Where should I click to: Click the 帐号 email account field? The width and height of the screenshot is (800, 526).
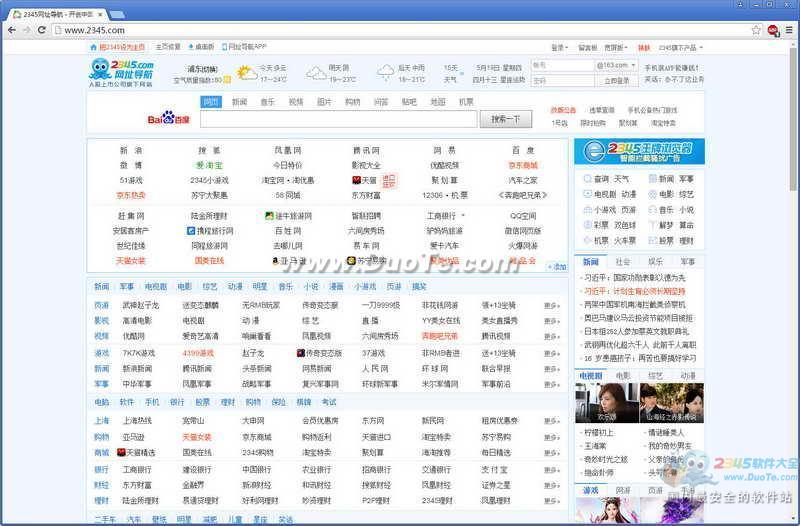tap(563, 66)
